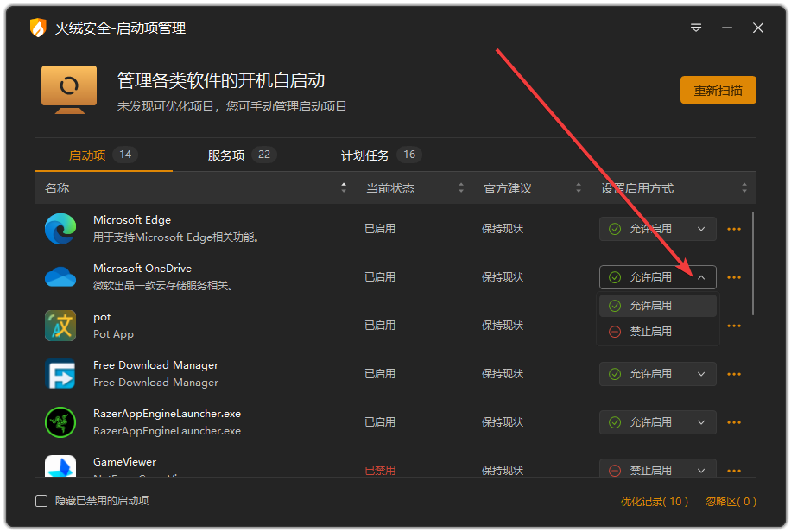791x532 pixels.
Task: Click 已启用 status of RazerAppEngineLauncher.exe
Action: pyautogui.click(x=380, y=422)
